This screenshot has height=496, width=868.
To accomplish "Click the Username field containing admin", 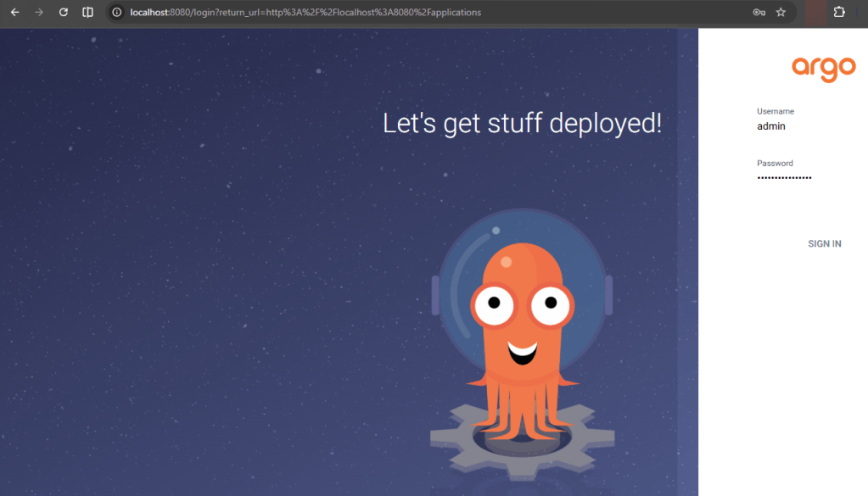I will coord(798,126).
